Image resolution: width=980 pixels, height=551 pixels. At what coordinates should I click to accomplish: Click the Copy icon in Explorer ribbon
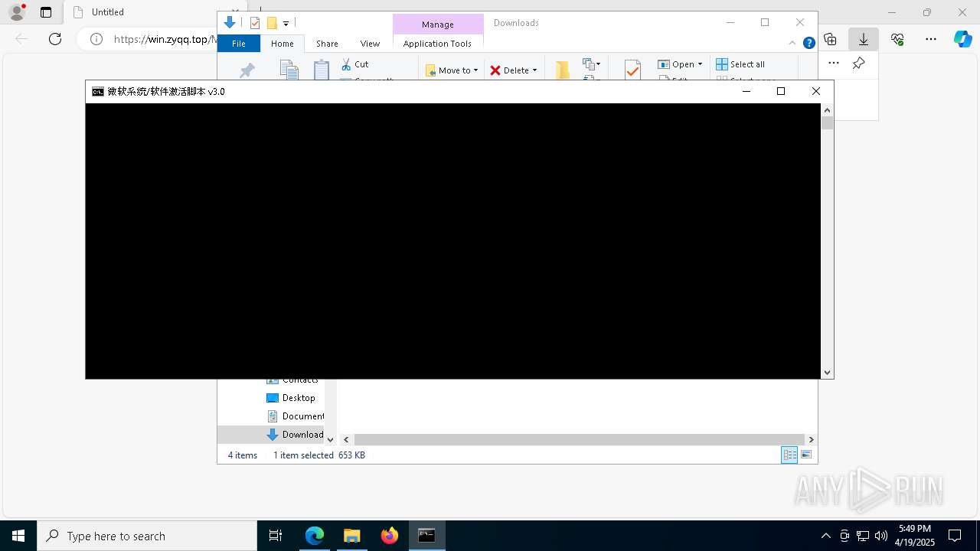tap(289, 70)
